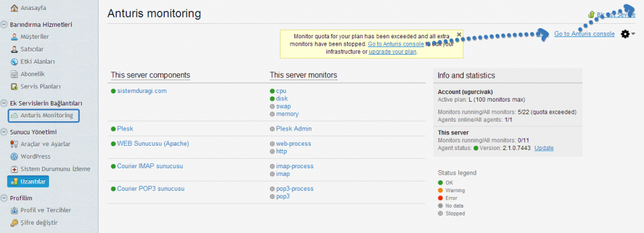Click the Satıcılar person icon

click(x=14, y=49)
